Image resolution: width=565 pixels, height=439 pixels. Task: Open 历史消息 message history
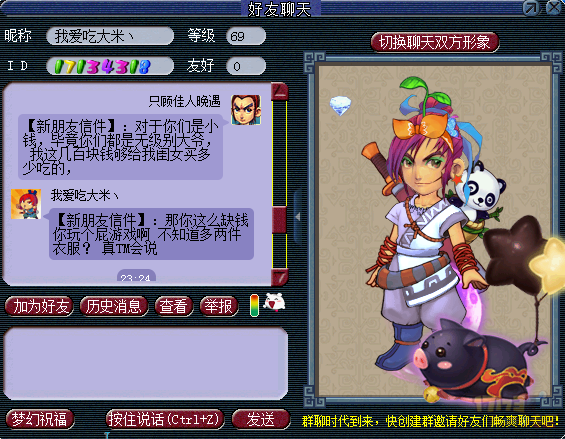click(114, 307)
